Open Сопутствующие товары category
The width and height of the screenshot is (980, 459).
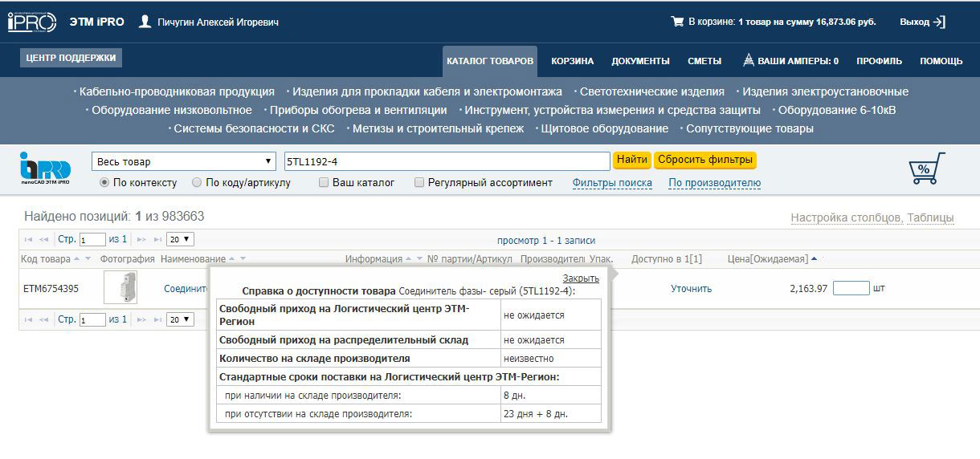point(750,128)
